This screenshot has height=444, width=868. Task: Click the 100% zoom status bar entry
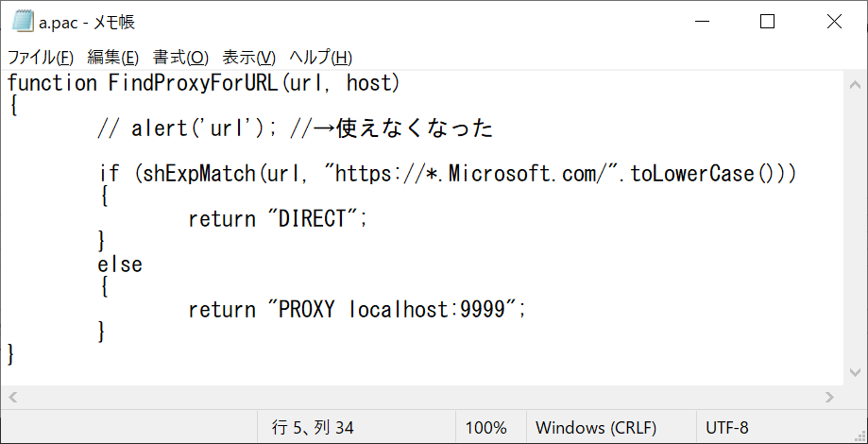(x=486, y=427)
